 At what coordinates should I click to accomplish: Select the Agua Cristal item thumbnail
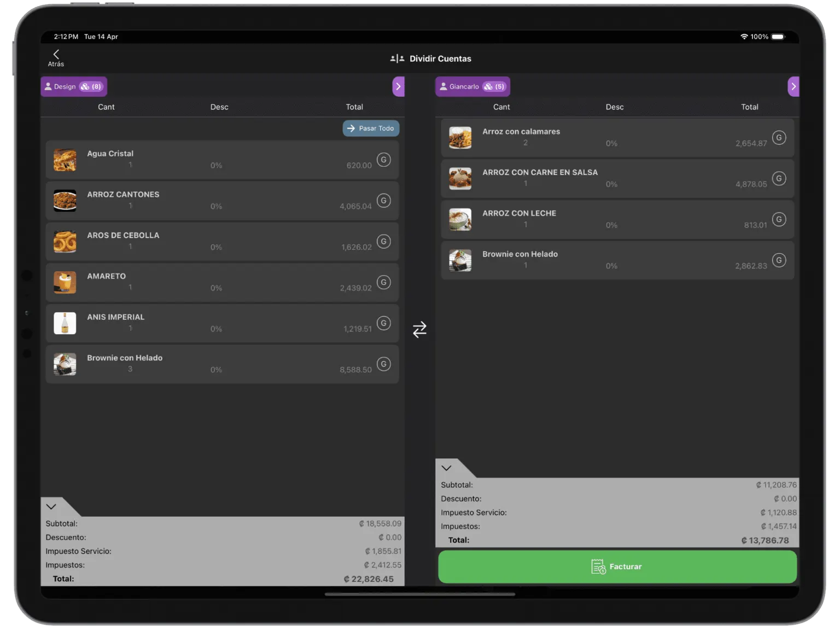coord(65,160)
